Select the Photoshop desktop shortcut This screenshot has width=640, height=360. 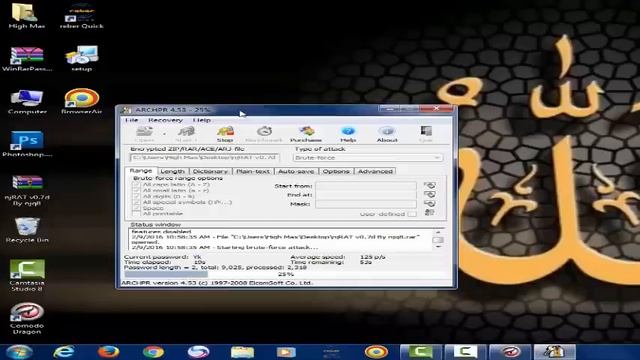[27, 144]
